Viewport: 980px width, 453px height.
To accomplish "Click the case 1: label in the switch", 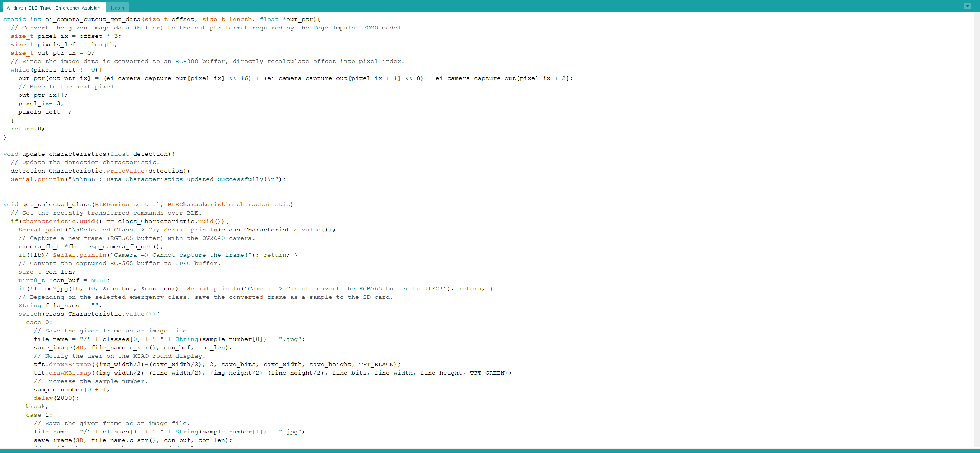I will [38, 415].
